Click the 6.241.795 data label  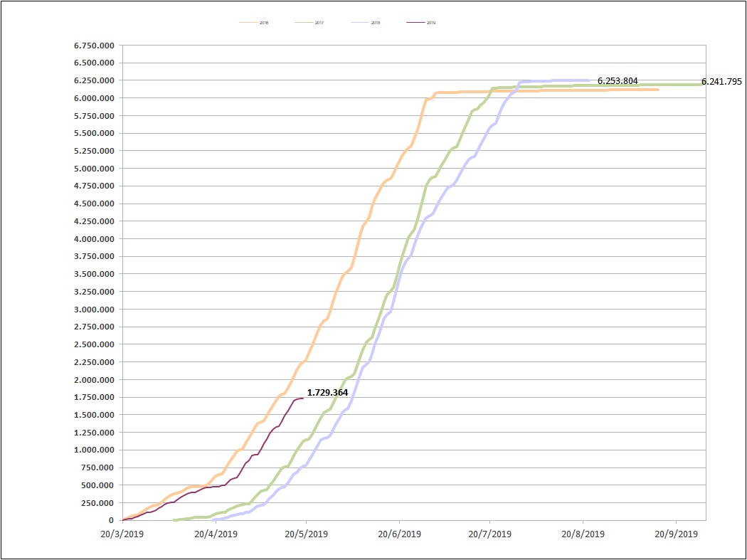pyautogui.click(x=722, y=82)
